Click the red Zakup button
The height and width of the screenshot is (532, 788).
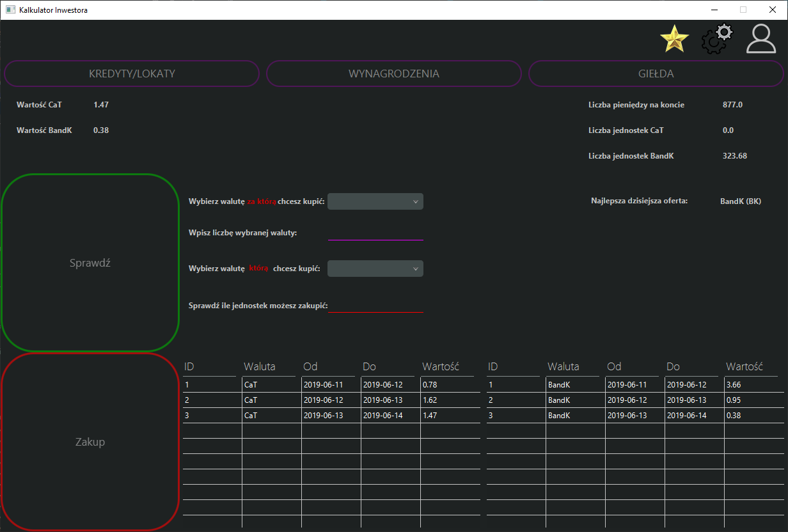click(90, 442)
